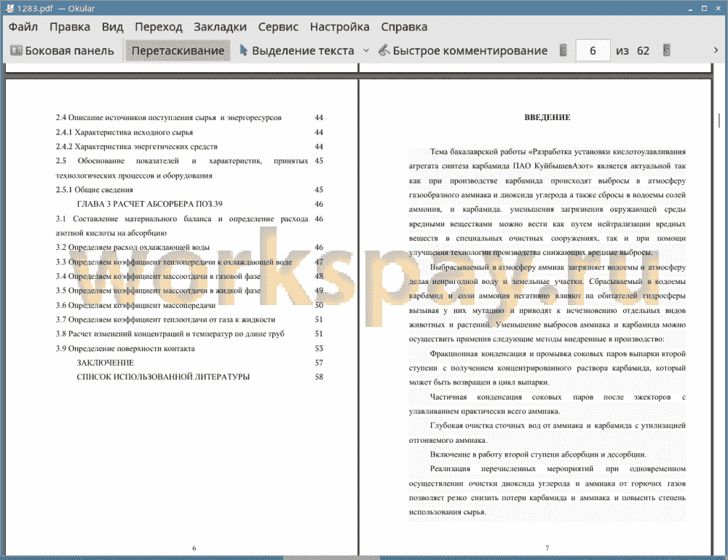This screenshot has height=560, width=728.
Task: Open the Переход menu
Action: tap(158, 27)
